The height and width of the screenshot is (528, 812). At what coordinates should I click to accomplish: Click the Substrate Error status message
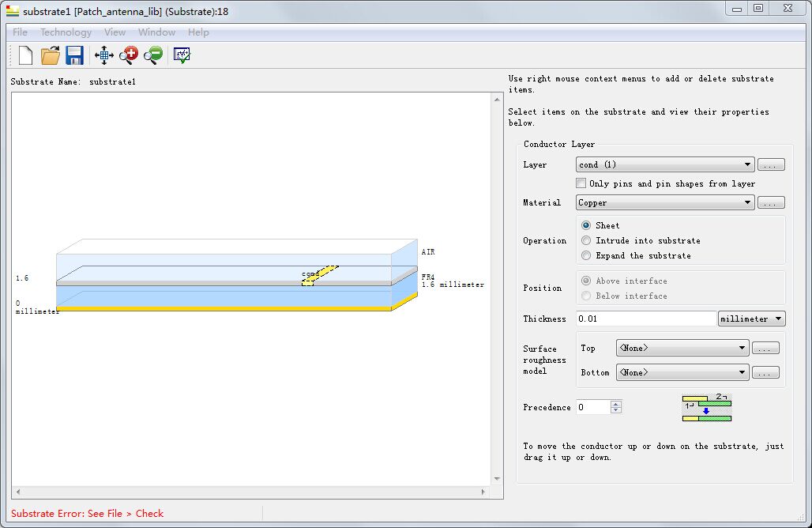coord(87,514)
